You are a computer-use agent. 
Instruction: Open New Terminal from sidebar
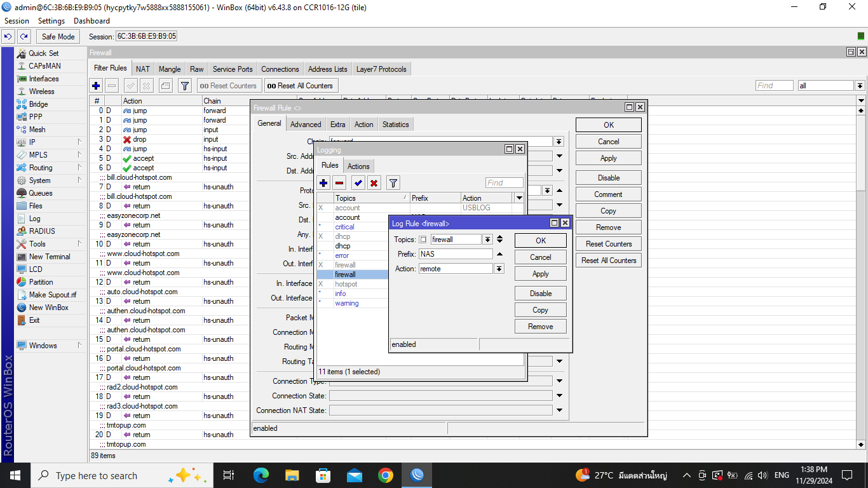pyautogui.click(x=50, y=257)
